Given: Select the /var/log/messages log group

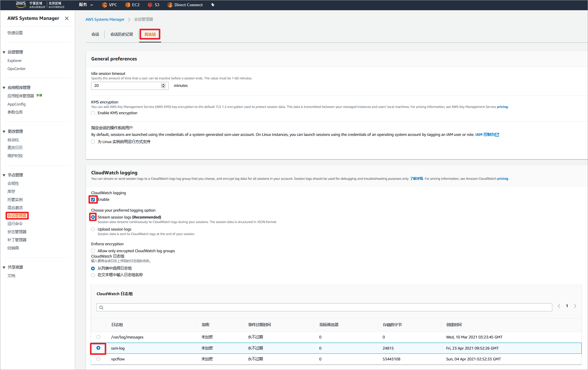Looking at the screenshot, I should point(98,337).
